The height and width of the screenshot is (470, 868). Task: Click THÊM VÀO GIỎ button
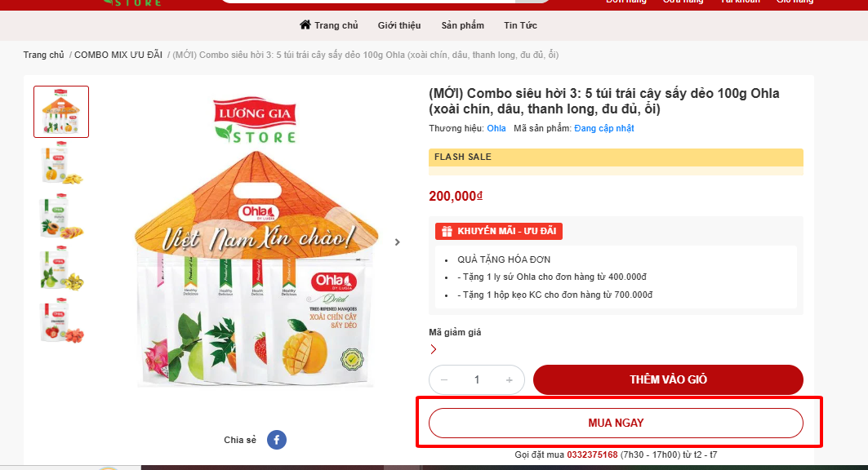[668, 380]
